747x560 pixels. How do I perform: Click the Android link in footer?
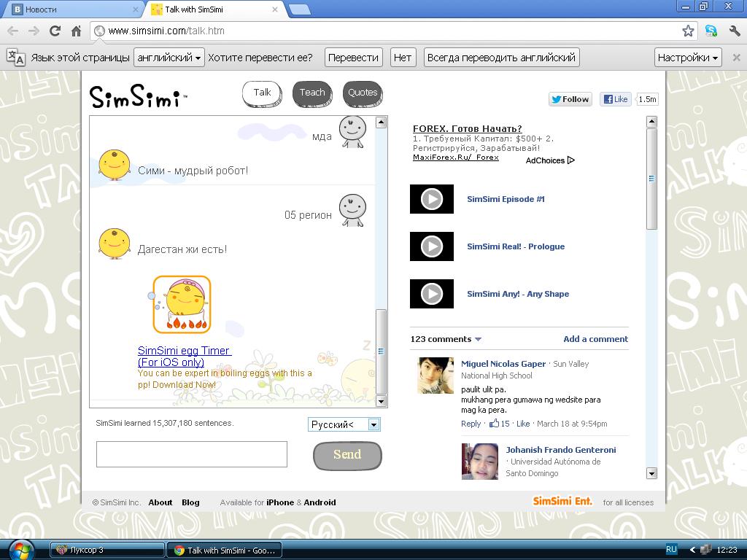(x=320, y=502)
